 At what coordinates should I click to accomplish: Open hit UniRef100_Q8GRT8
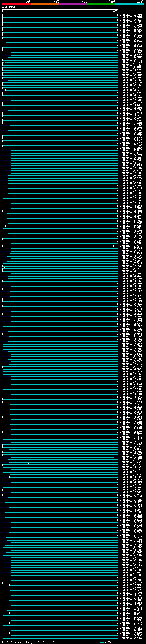[x=131, y=271]
